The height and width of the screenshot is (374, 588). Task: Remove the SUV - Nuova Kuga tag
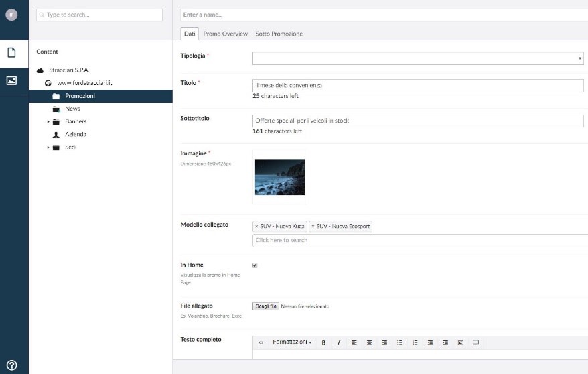point(256,227)
